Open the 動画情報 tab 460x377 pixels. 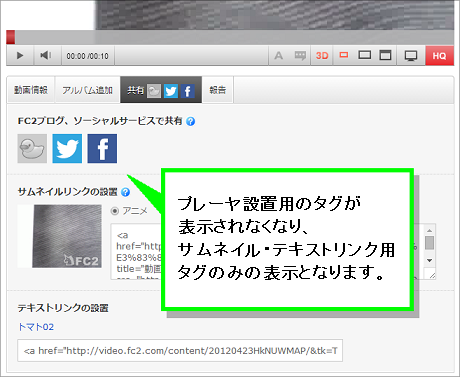(31, 90)
